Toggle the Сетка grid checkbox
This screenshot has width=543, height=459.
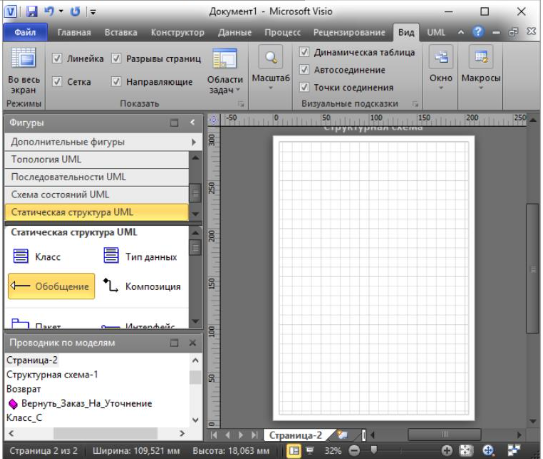57,82
